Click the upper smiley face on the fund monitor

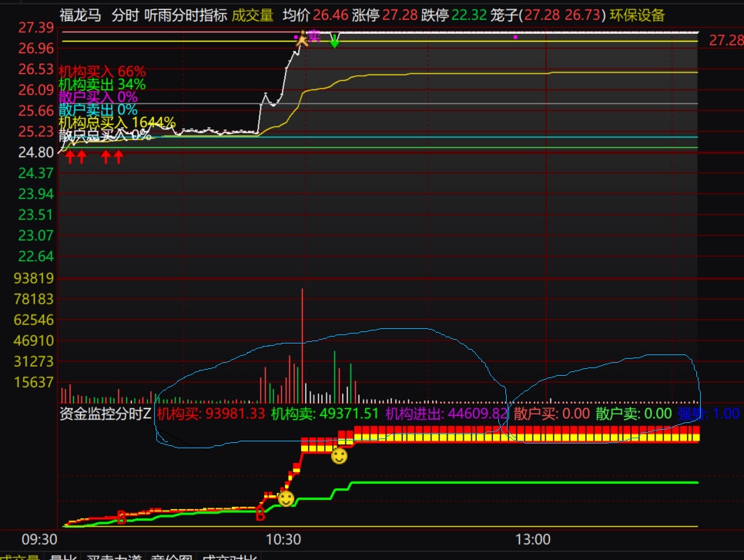(339, 457)
